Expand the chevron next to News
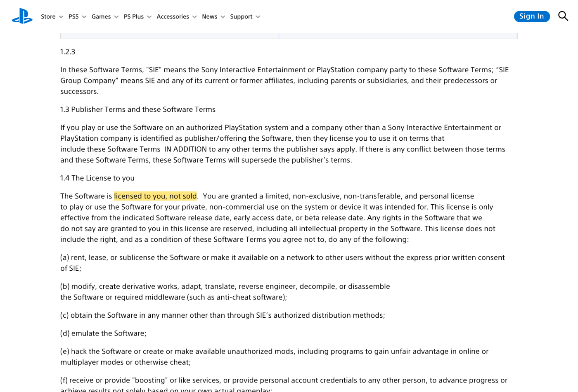 click(223, 17)
